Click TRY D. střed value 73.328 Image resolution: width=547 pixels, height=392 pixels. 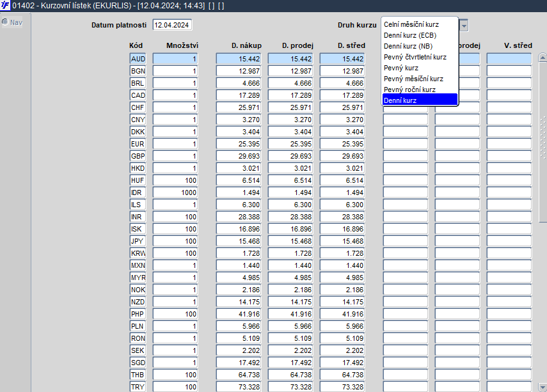(342, 387)
